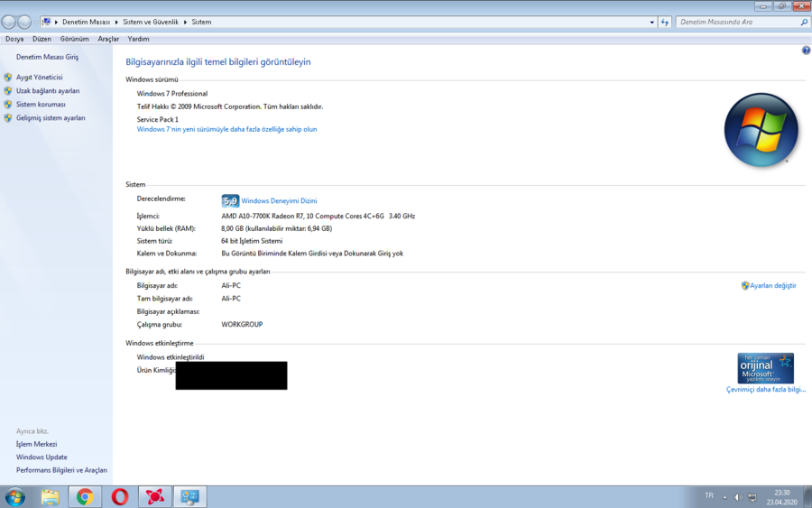The width and height of the screenshot is (812, 508).
Task: Open Sistem koruması settings
Action: (41, 104)
